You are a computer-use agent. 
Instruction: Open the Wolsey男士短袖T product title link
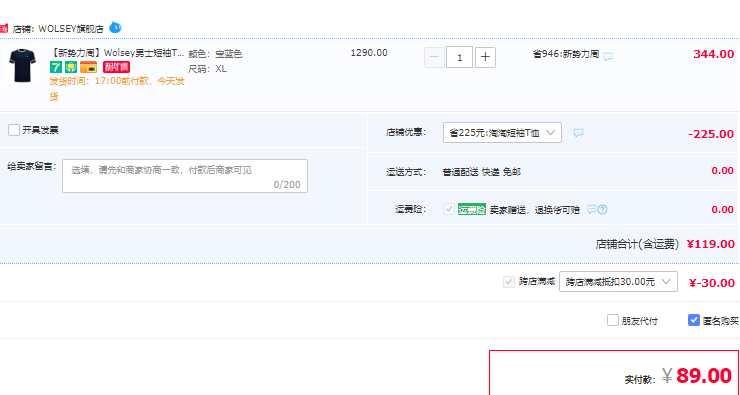(117, 53)
